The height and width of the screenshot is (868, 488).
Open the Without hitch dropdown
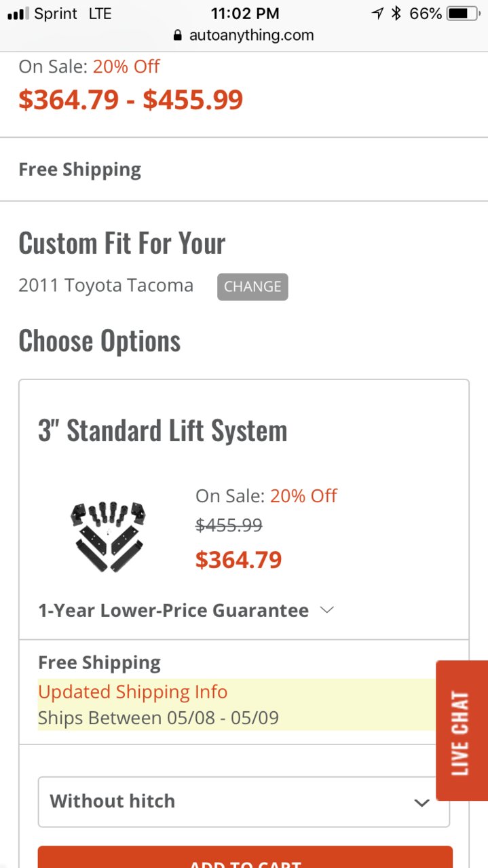click(244, 801)
